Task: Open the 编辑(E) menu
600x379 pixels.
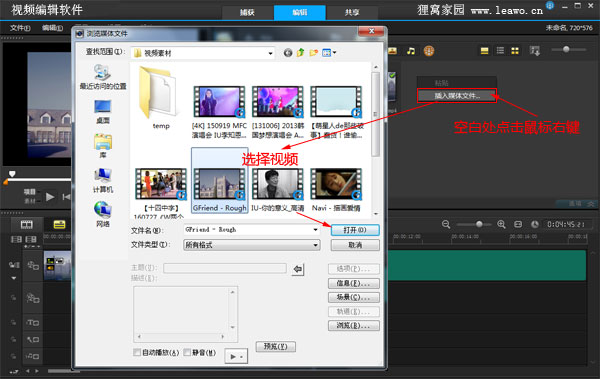Action: coord(52,28)
